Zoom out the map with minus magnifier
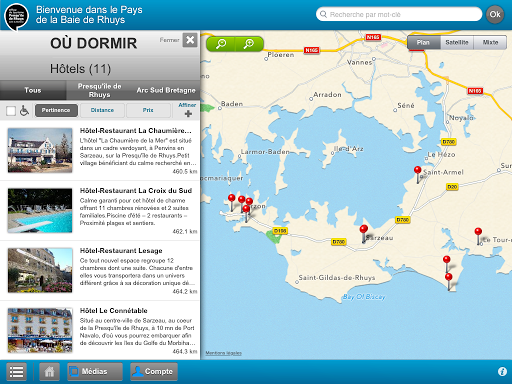Screen dimensions: 512x384 click(221, 44)
